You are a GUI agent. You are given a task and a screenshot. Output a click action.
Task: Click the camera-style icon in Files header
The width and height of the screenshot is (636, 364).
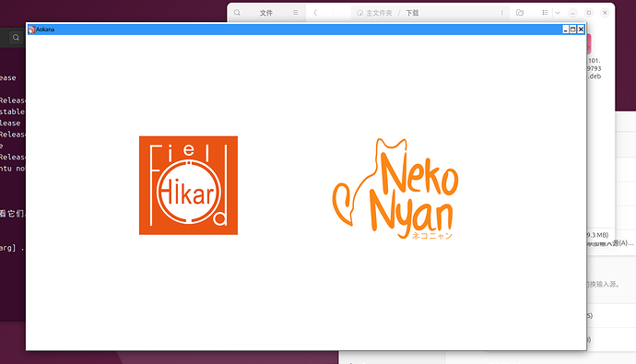[x=520, y=13]
